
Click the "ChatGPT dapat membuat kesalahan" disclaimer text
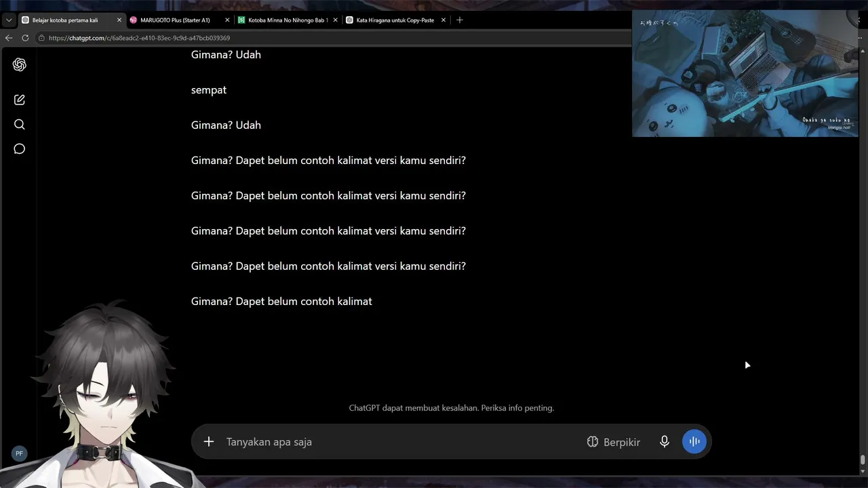(x=452, y=408)
